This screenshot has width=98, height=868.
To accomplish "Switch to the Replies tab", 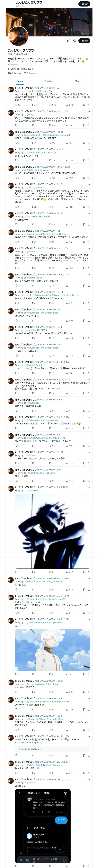I will click(x=49, y=81).
